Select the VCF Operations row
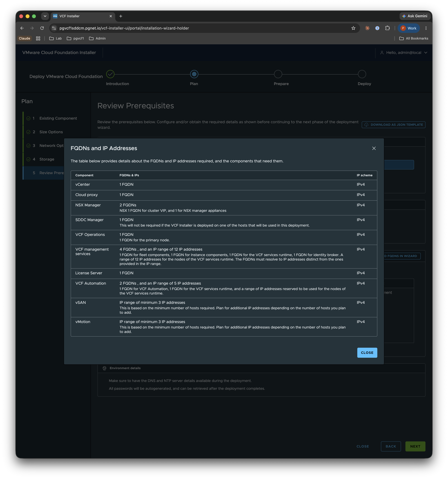 [x=224, y=237]
